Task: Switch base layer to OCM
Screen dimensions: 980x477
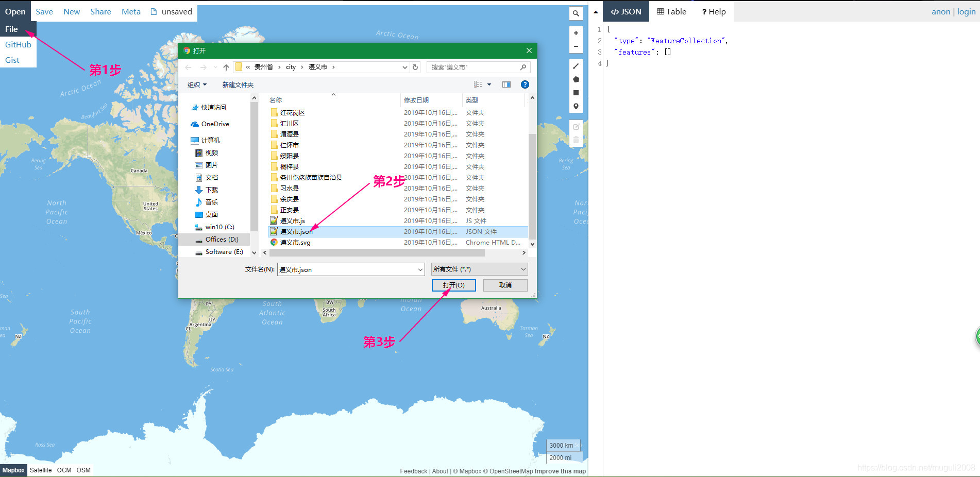Action: [64, 470]
